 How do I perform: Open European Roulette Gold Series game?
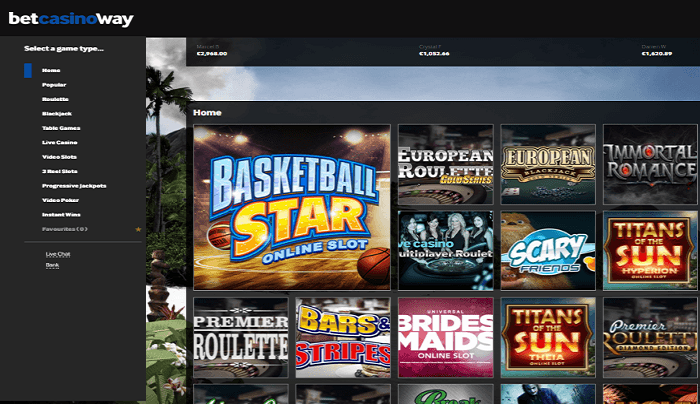(x=446, y=164)
